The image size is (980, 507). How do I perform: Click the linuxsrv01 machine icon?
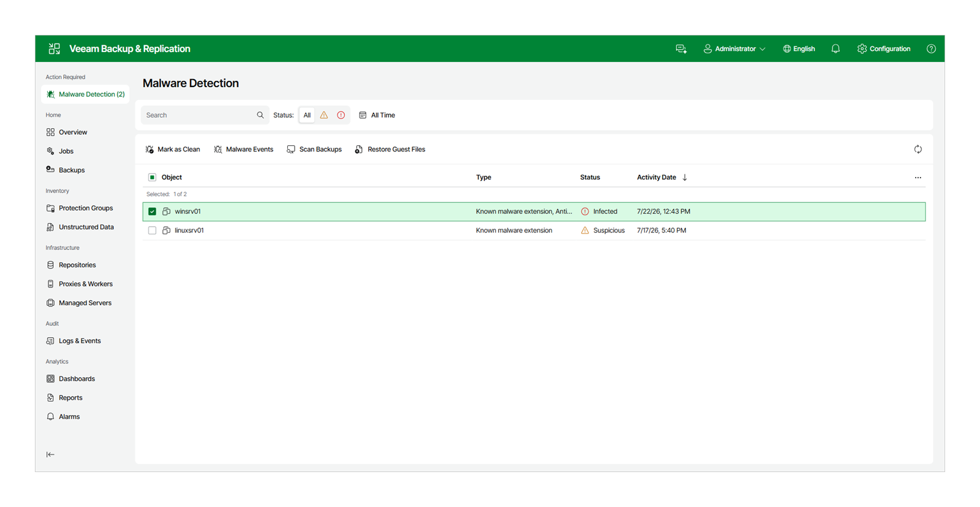[x=166, y=231]
